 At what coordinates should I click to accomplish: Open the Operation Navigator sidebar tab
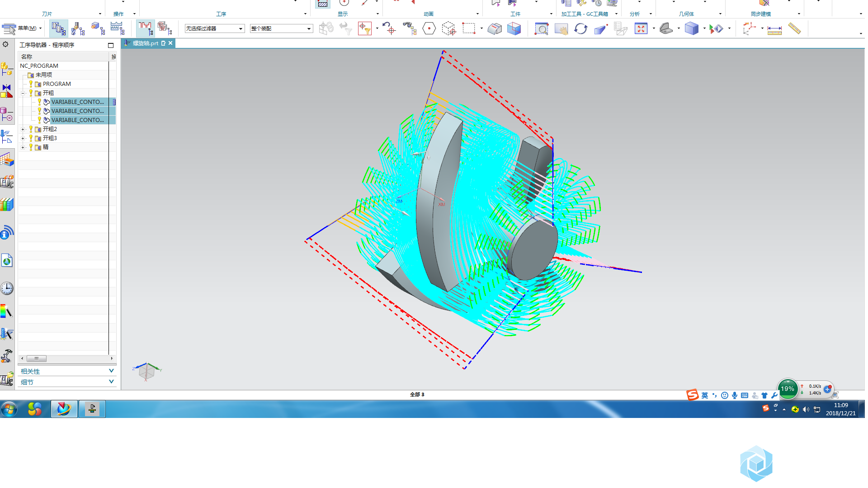click(x=7, y=136)
